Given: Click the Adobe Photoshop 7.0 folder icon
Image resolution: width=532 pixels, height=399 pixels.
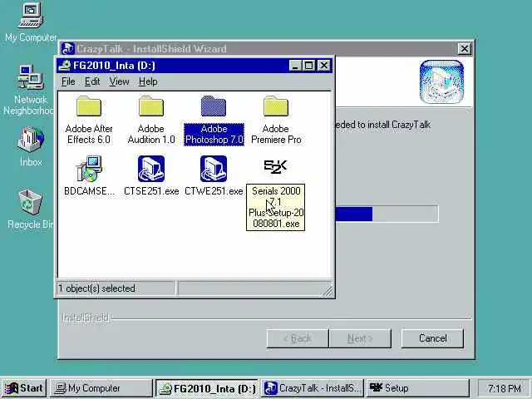Looking at the screenshot, I should (x=214, y=106).
